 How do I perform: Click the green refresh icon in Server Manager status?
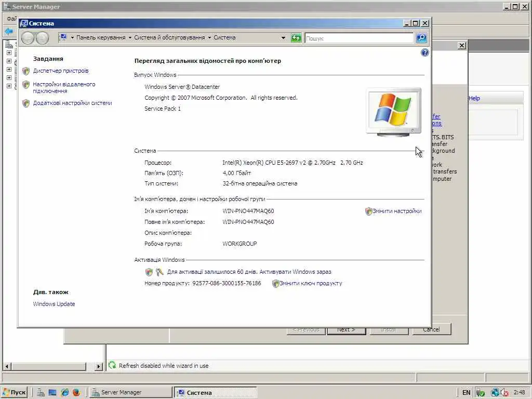(112, 365)
